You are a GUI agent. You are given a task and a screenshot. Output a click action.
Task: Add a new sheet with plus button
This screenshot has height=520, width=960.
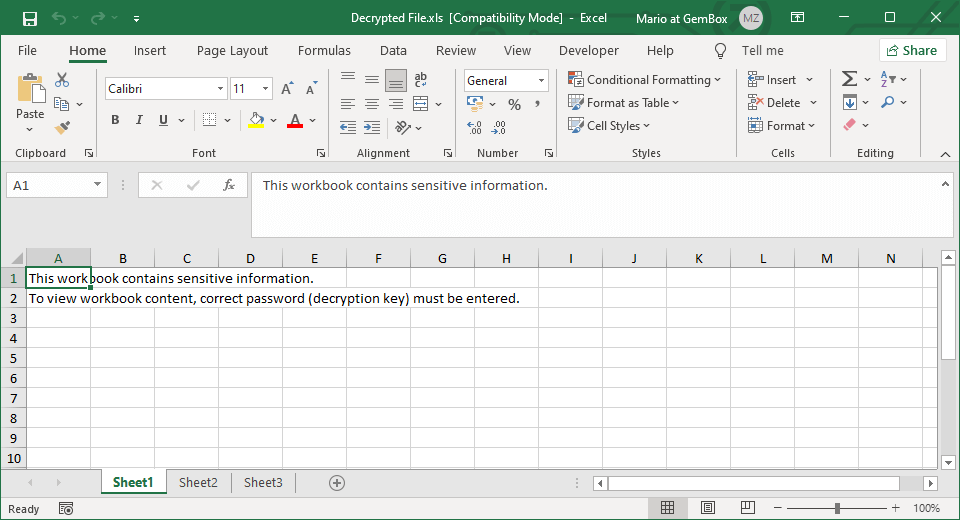pyautogui.click(x=337, y=483)
